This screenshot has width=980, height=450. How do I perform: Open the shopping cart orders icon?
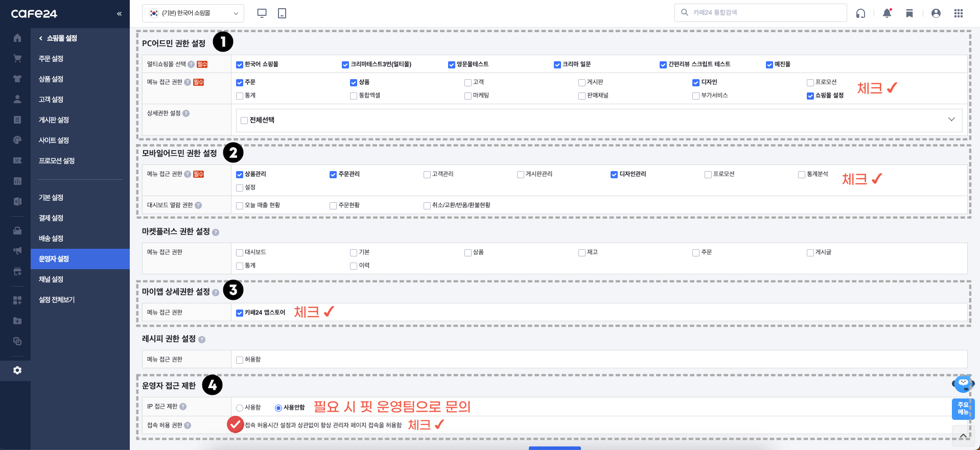click(x=17, y=58)
